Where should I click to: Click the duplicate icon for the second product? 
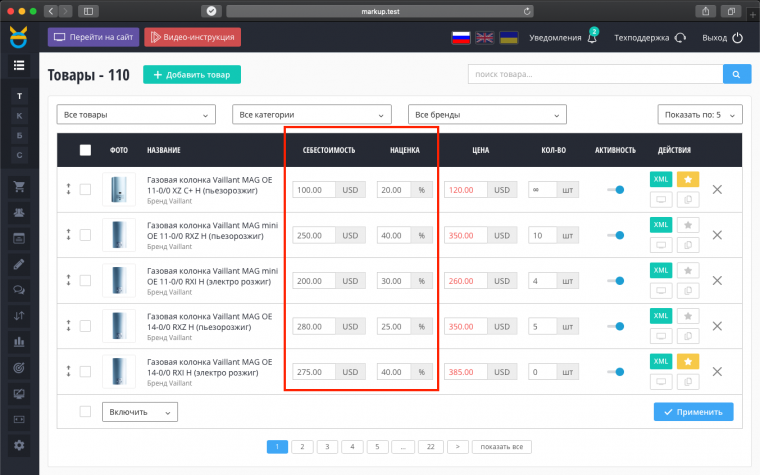[688, 246]
